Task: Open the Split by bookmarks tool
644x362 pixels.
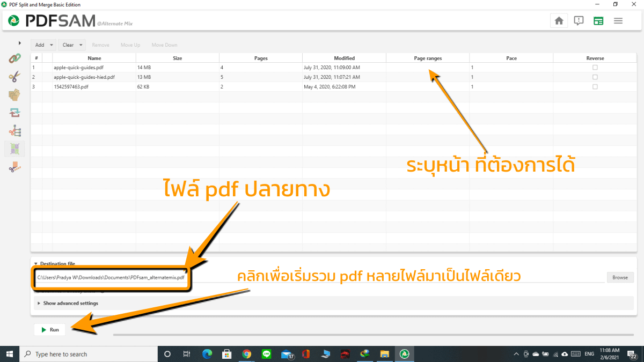Action: click(x=14, y=131)
